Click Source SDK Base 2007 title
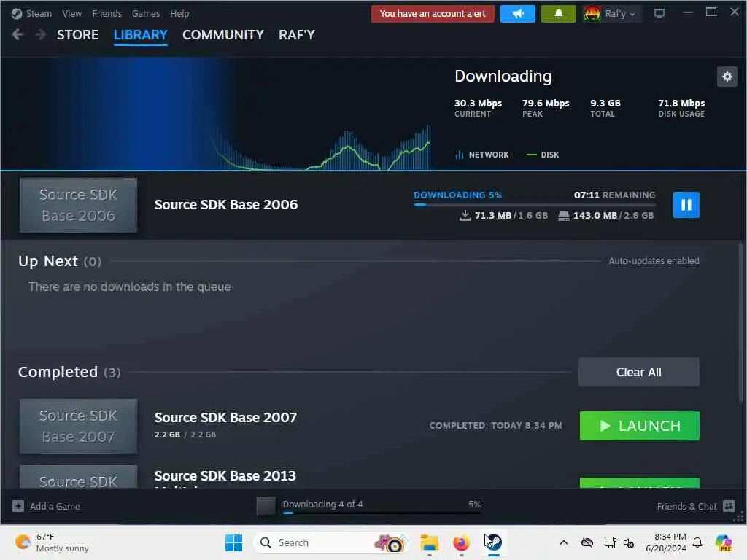Viewport: 747px width, 560px height. click(x=225, y=418)
